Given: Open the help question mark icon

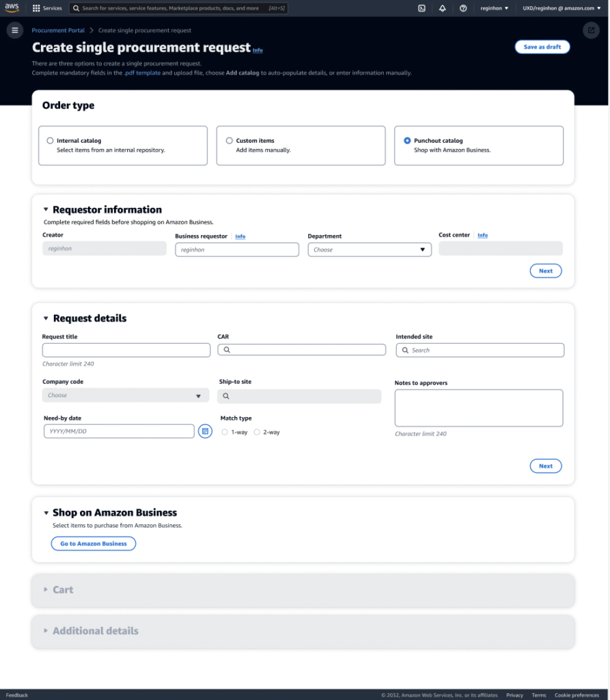Looking at the screenshot, I should coord(463,8).
